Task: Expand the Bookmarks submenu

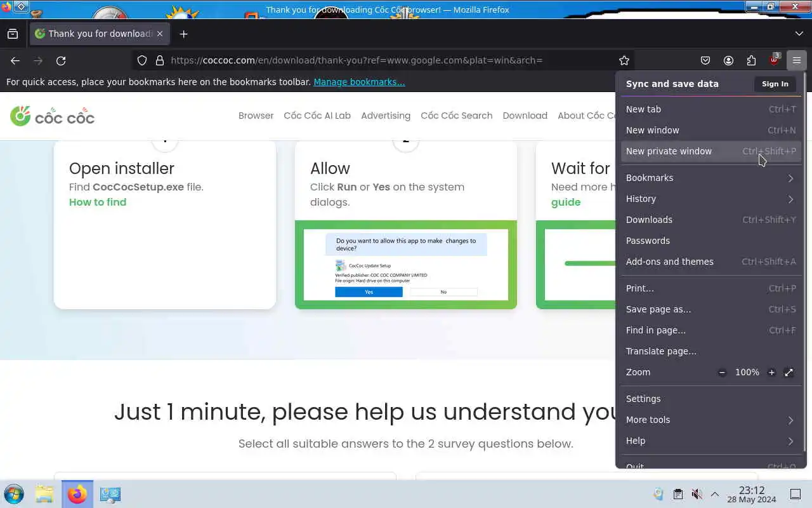Action: coord(710,178)
